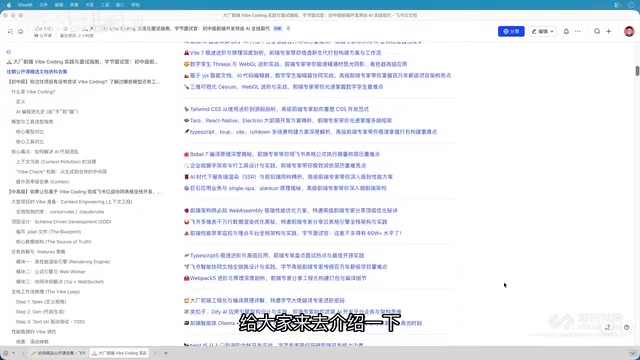Viewport: 640px width, 360px height.
Task: Select outline item 模块一 Rendering Engine
Action: point(63,262)
